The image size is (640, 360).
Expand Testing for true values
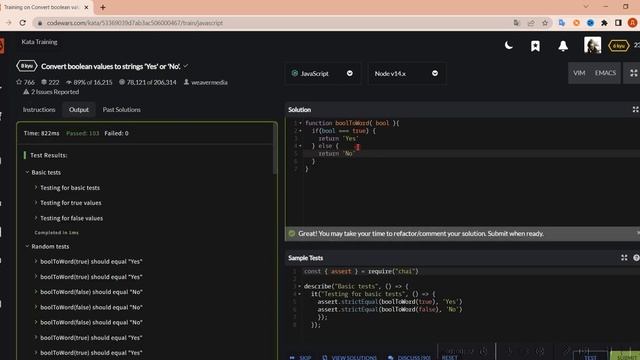click(x=36, y=202)
